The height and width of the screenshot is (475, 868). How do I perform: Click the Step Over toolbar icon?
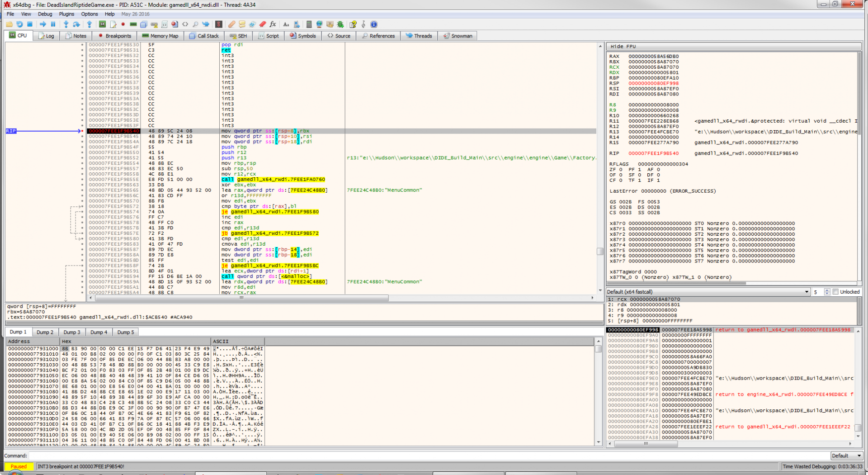click(x=76, y=24)
